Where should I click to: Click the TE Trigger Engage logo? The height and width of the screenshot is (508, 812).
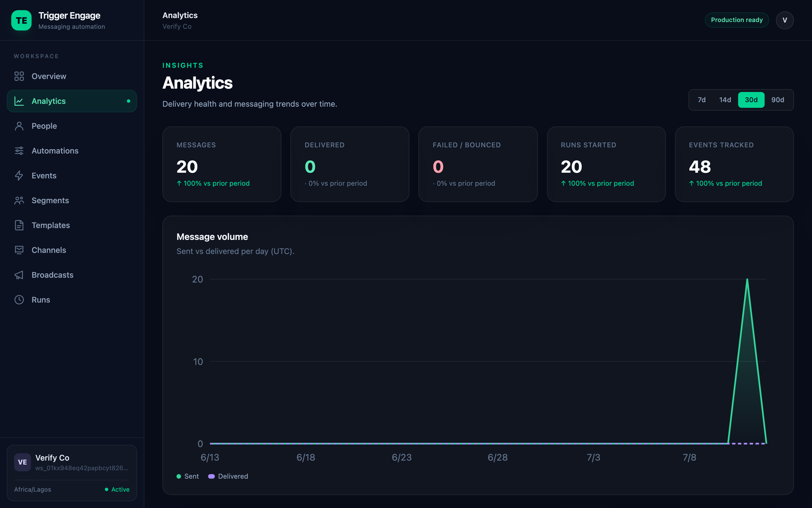[21, 21]
